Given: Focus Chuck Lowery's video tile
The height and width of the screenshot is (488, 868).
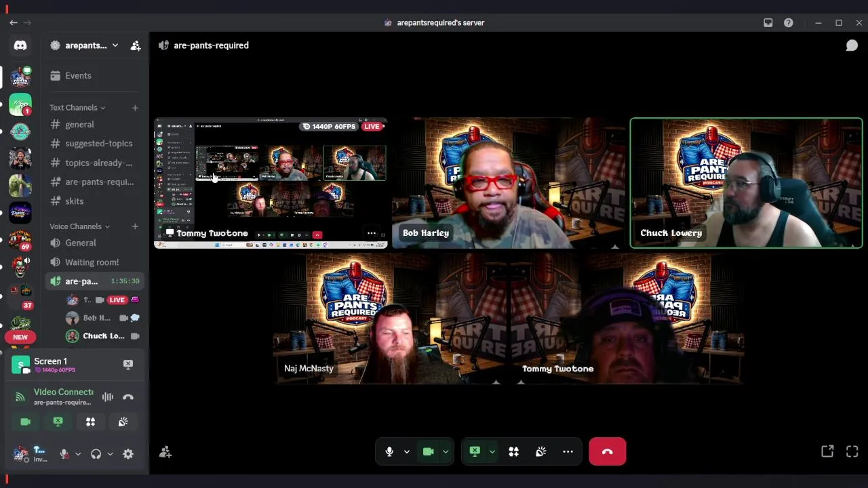Looking at the screenshot, I should tap(746, 183).
